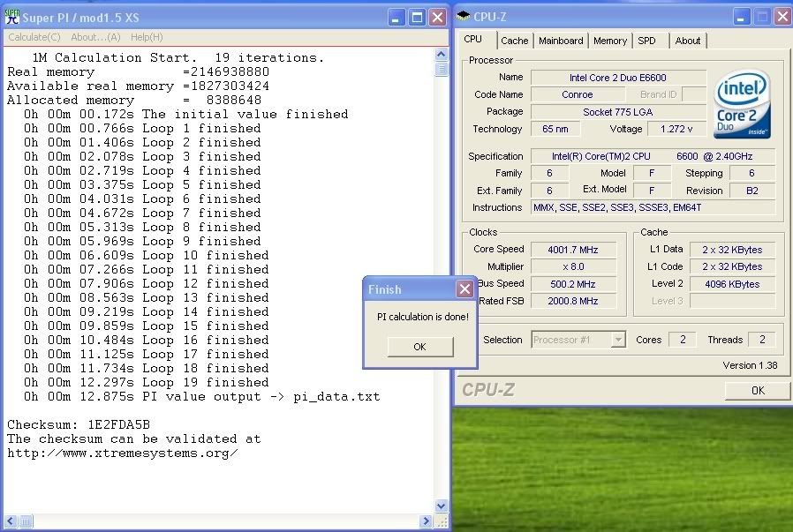Click the Super PI resize grip corner
The height and width of the screenshot is (532, 793).
click(x=441, y=521)
